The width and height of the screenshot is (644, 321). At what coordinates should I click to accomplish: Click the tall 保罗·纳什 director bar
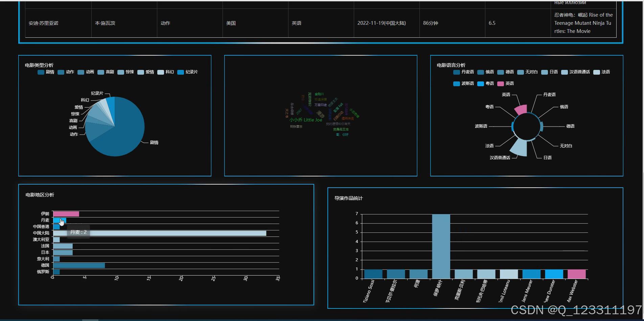click(441, 246)
